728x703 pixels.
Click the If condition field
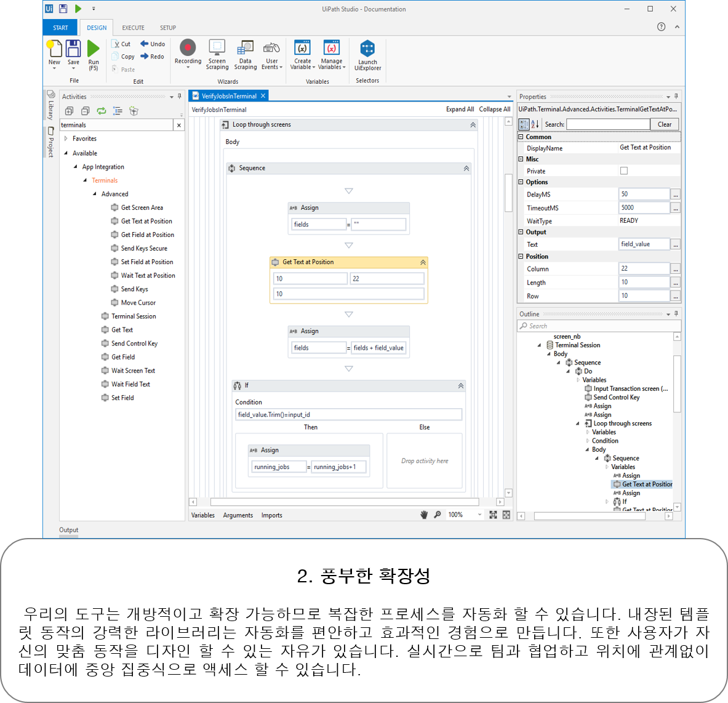pos(349,415)
